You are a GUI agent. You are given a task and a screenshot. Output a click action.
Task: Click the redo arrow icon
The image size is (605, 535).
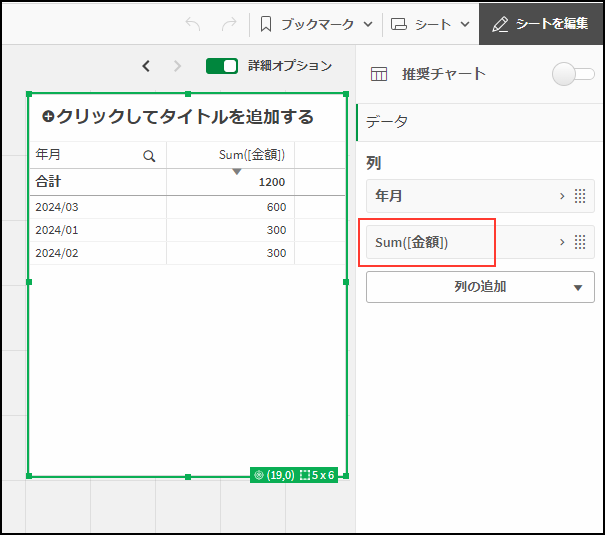[229, 23]
